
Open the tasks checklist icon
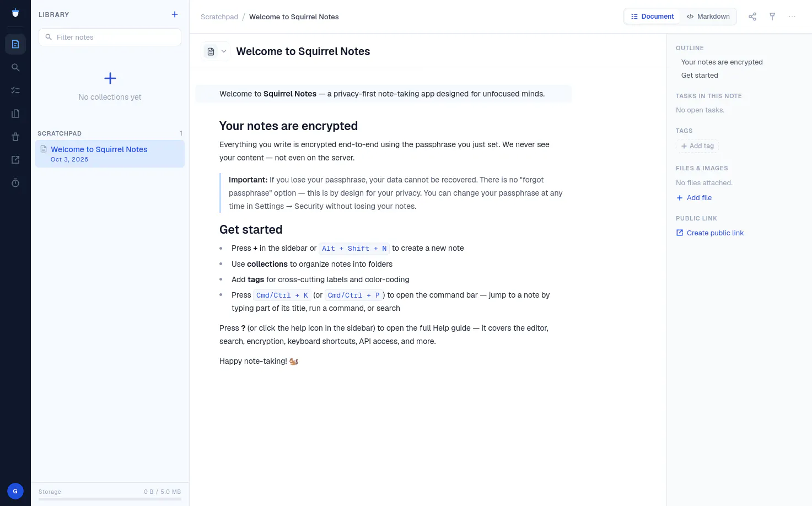(15, 90)
